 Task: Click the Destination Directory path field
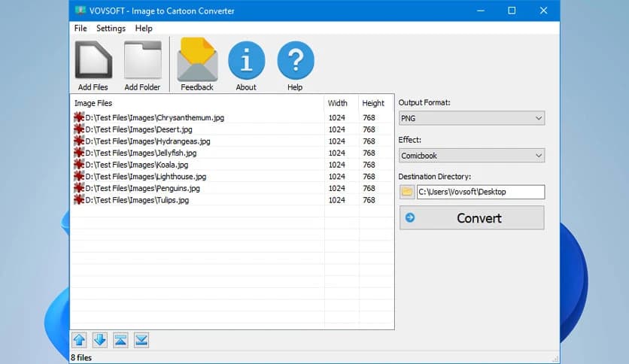tap(481, 192)
